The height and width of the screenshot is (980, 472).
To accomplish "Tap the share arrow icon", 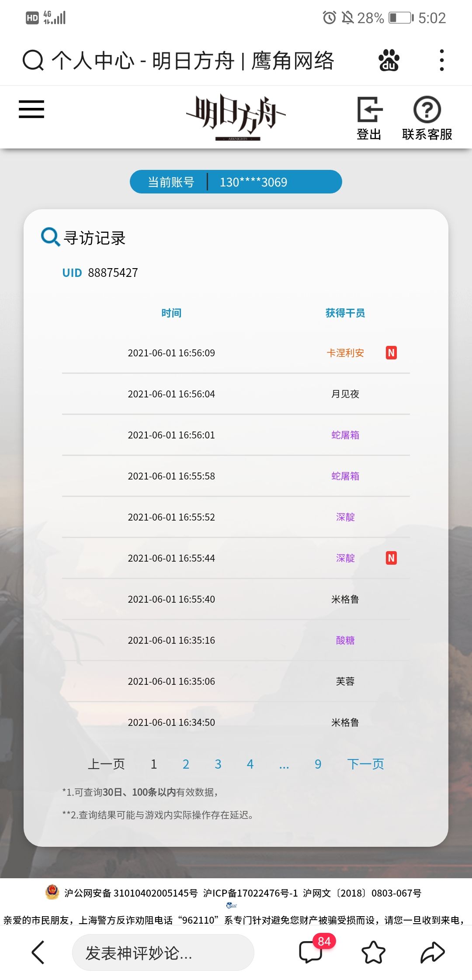I will pyautogui.click(x=432, y=952).
